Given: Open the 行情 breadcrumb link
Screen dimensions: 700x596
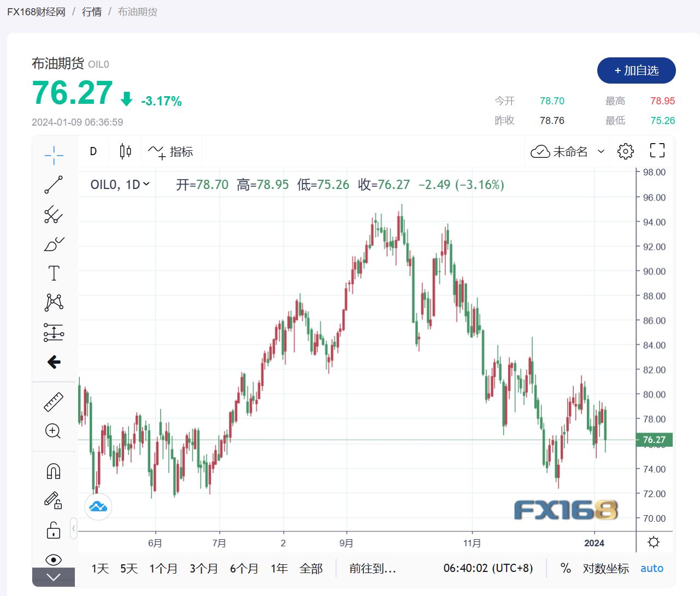Looking at the screenshot, I should pyautogui.click(x=91, y=11).
